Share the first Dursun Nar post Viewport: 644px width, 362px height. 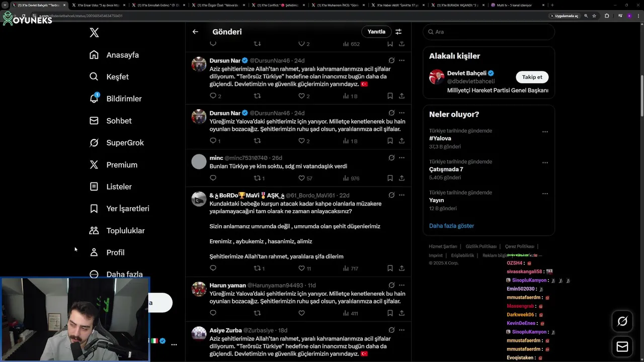pos(401,96)
